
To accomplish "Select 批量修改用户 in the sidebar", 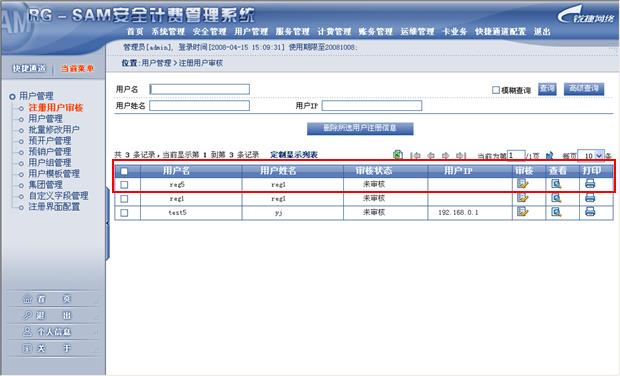I will coord(54,130).
